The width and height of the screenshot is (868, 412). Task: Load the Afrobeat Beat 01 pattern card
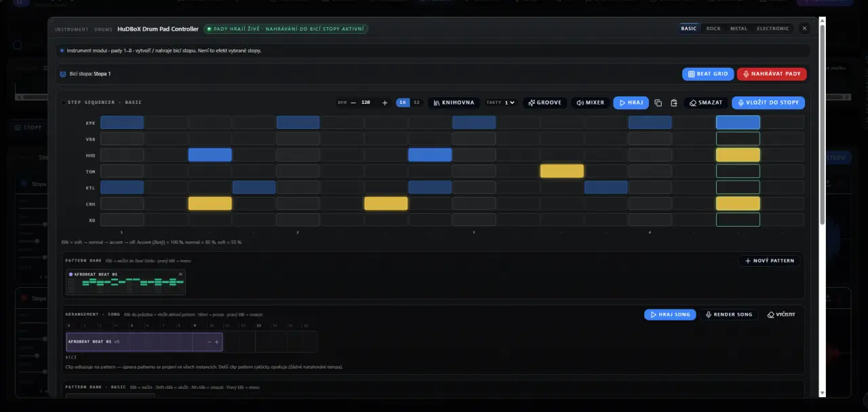(x=125, y=282)
